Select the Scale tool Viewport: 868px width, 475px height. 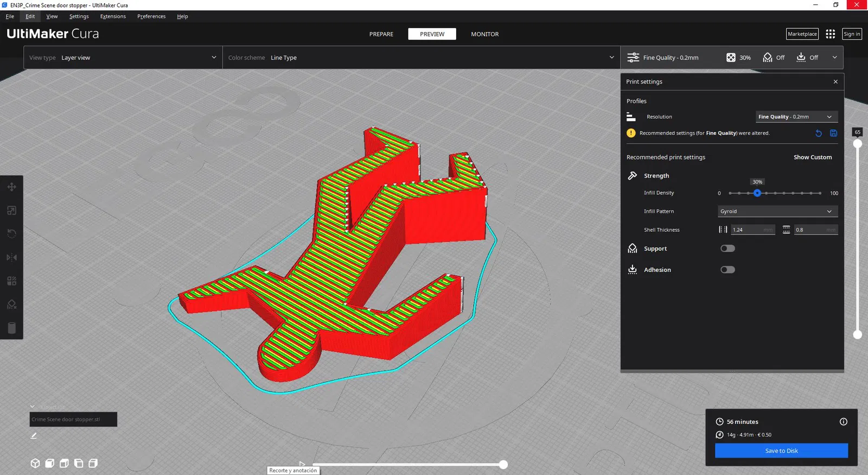[x=11, y=211]
